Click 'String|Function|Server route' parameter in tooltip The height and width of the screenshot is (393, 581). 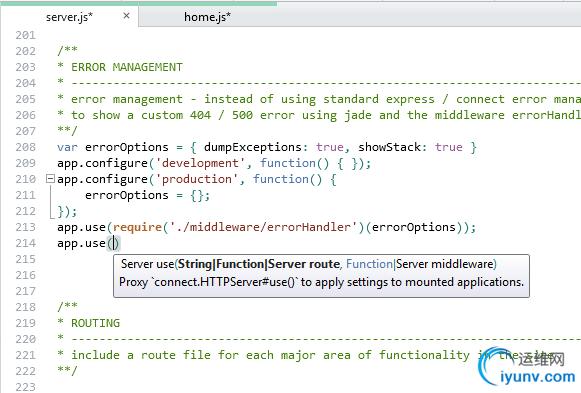(x=259, y=264)
